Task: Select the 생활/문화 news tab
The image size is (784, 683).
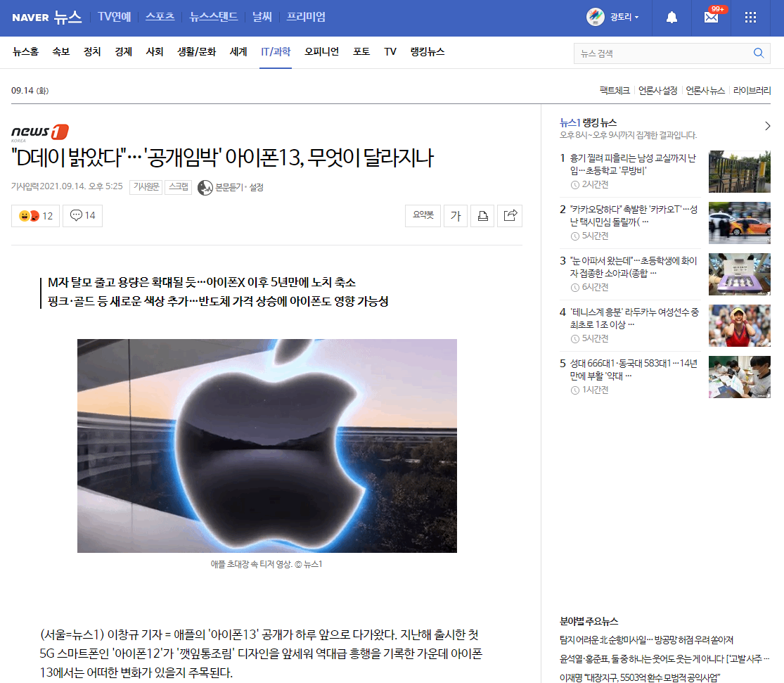Action: [196, 51]
